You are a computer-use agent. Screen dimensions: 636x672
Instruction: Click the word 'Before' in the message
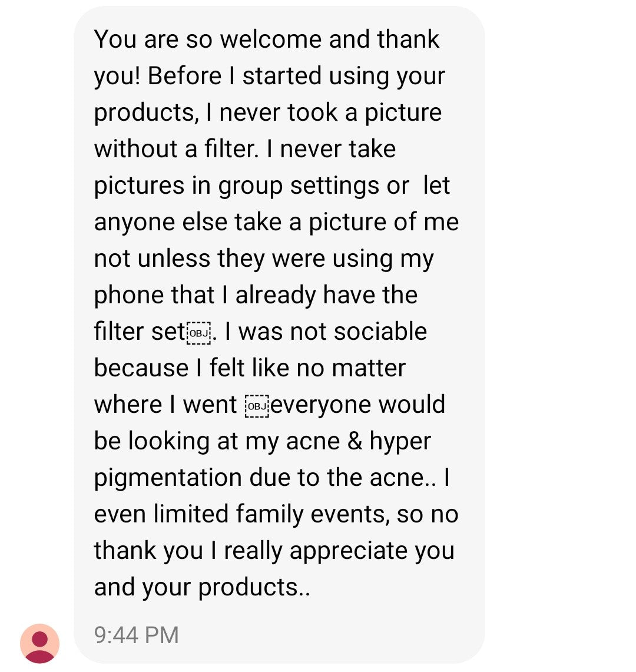pos(184,76)
